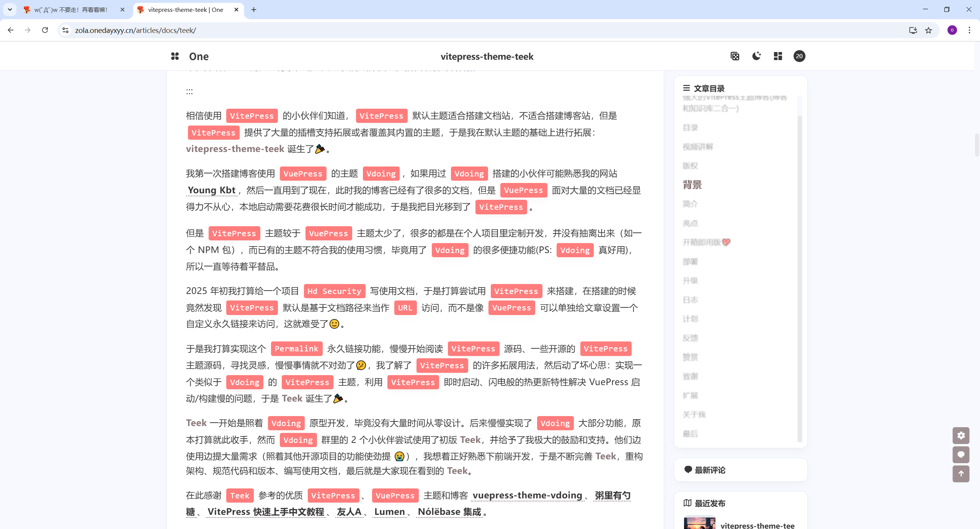Click the vitepress-theme-teek header title

click(x=487, y=56)
